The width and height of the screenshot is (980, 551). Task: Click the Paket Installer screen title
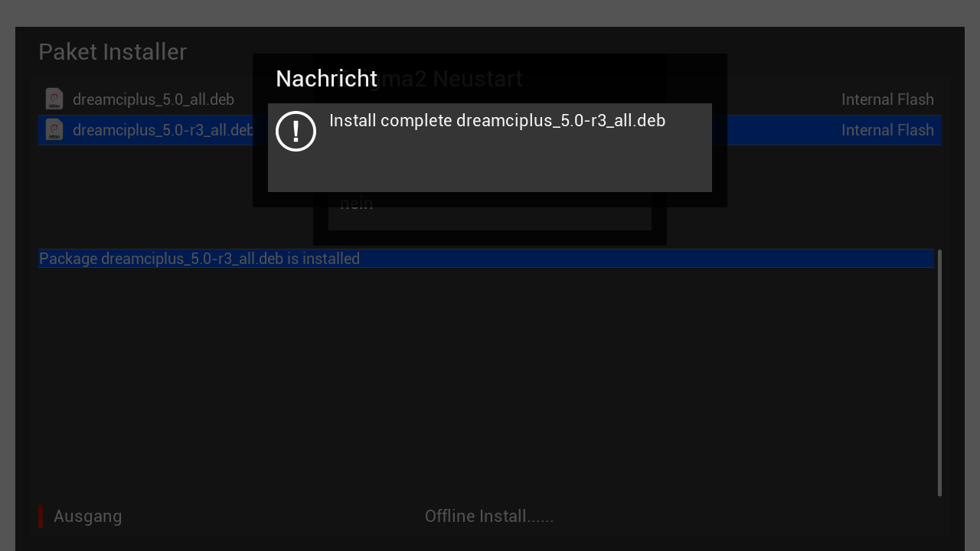point(113,52)
